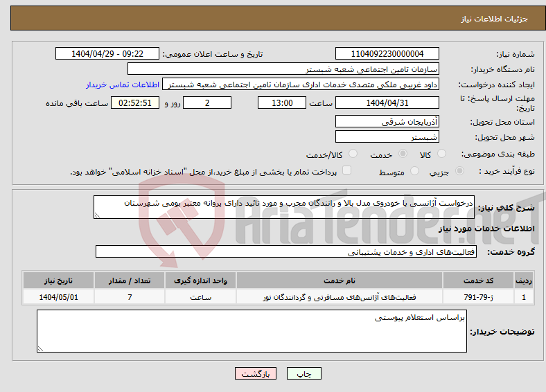Click the resize grip of description textarea

[x=97, y=215]
